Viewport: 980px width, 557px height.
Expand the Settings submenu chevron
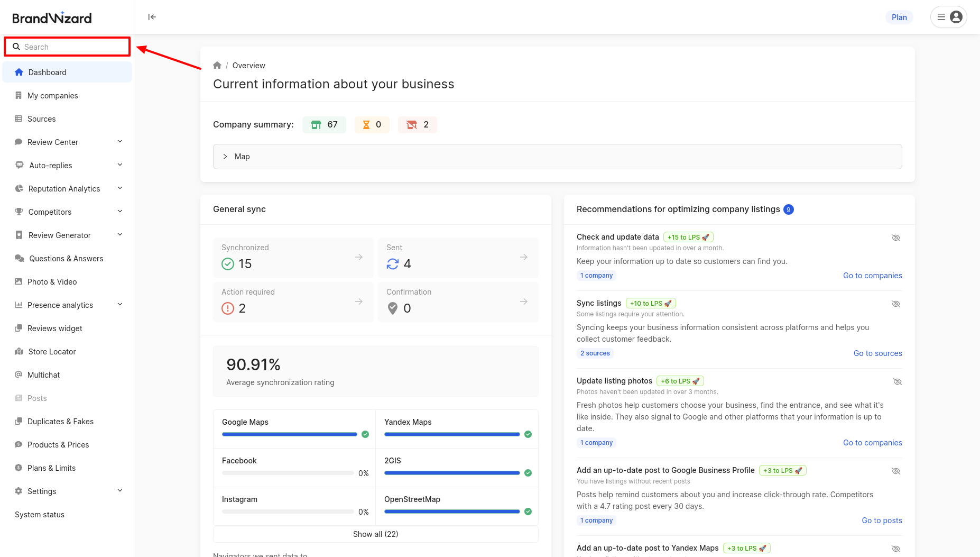120,491
